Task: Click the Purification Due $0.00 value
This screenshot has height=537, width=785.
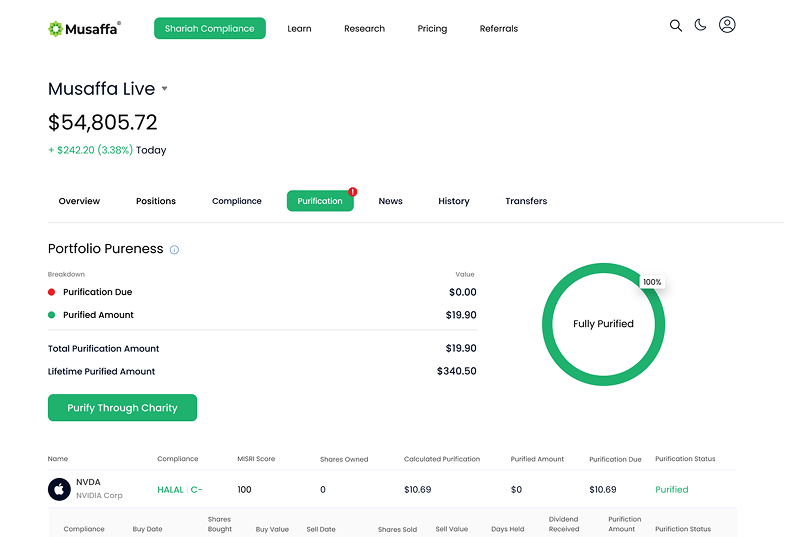Action: (x=463, y=292)
